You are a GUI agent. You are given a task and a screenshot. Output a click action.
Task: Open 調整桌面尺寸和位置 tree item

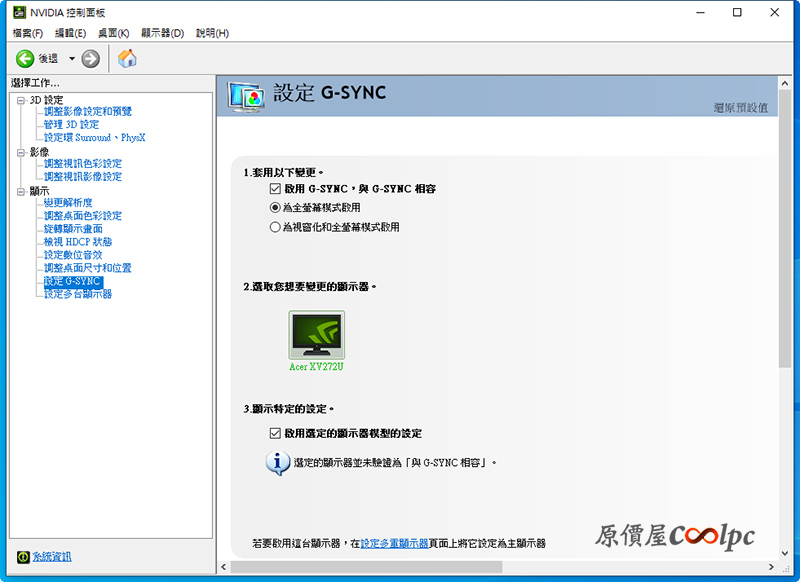88,268
